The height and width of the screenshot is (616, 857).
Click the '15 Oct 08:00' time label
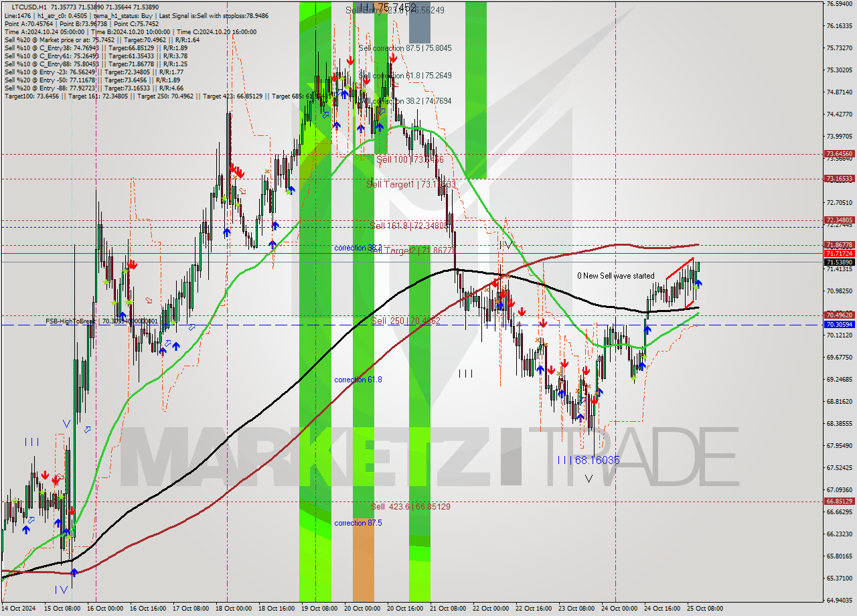coord(62,609)
